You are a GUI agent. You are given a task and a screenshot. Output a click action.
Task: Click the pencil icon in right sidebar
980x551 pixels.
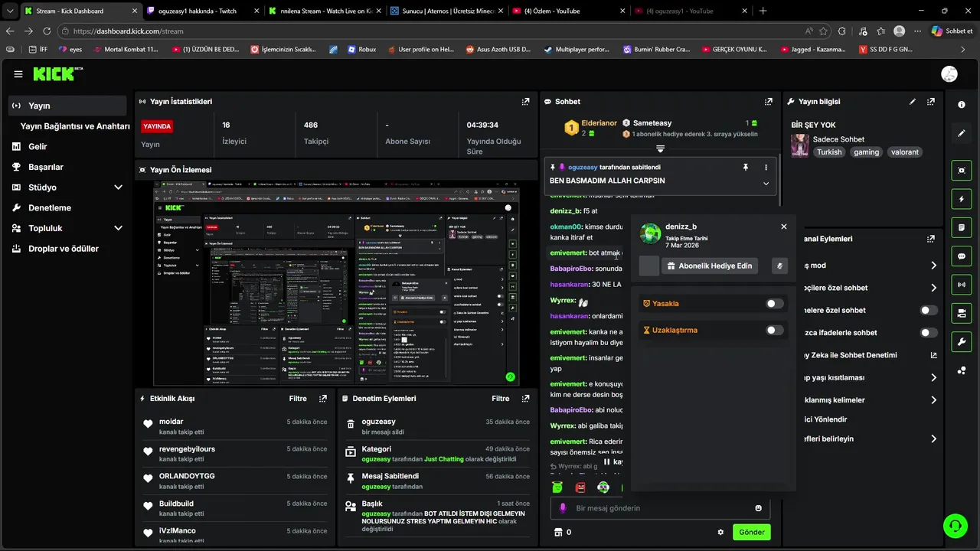pyautogui.click(x=962, y=133)
